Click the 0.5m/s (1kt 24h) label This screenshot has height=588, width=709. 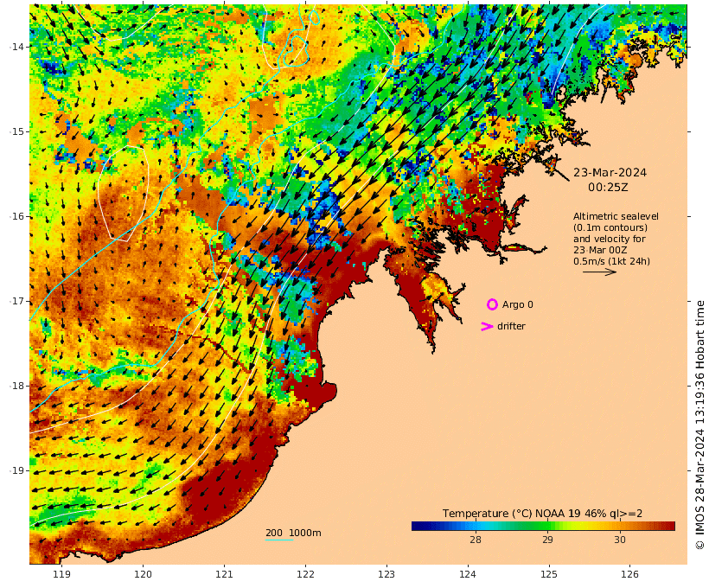(x=611, y=261)
